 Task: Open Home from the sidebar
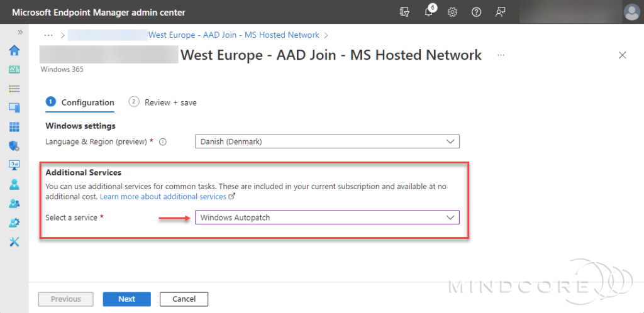click(x=14, y=50)
